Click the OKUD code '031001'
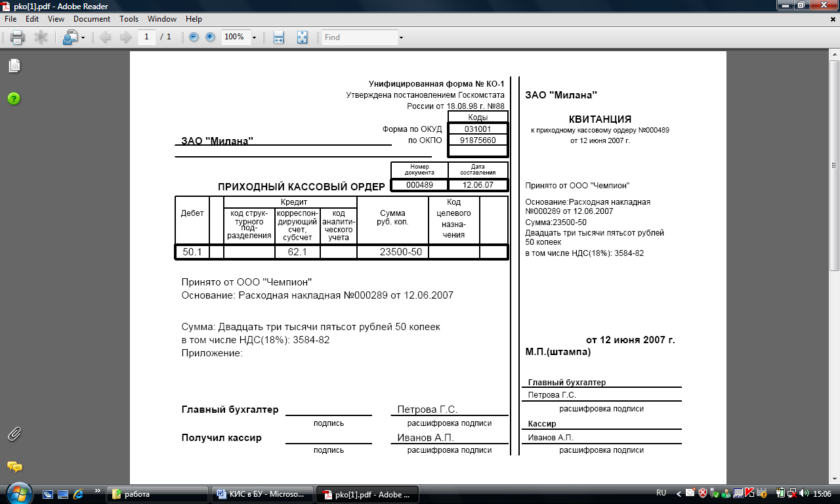 coord(477,129)
